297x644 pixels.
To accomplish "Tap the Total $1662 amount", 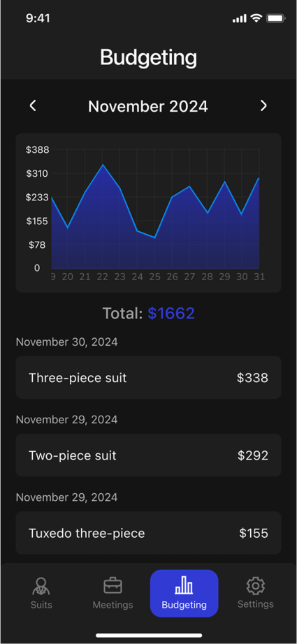I will (x=171, y=314).
